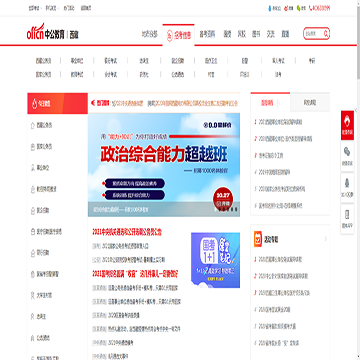
Task: Click the icon beside 事业单位 in sidebar
Action: click(x=33, y=168)
